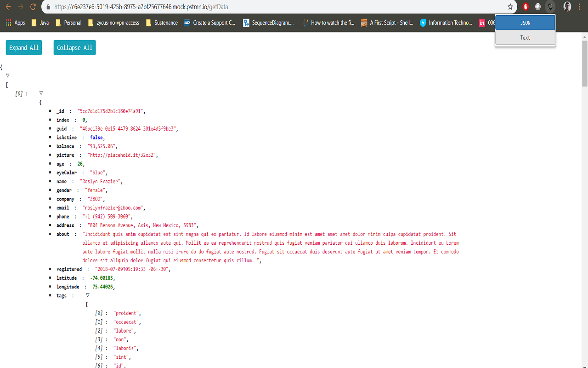Open the Personal bookmark folder
The width and height of the screenshot is (588, 368).
tap(68, 23)
